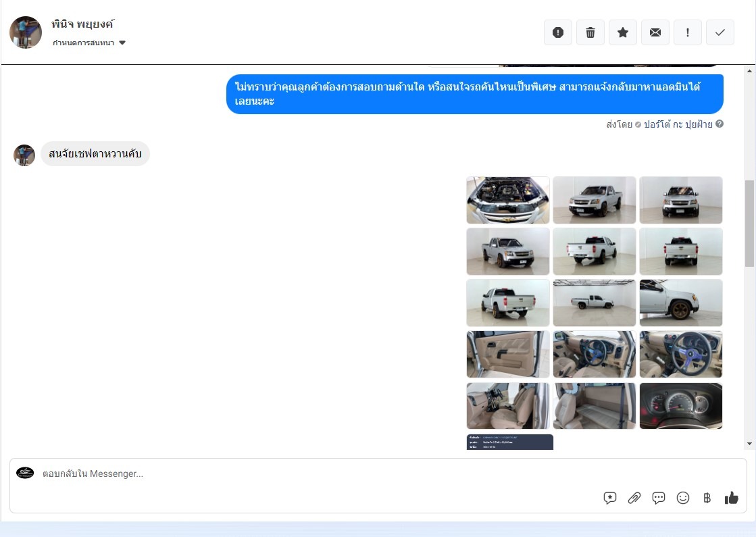Image resolution: width=756 pixels, height=537 pixels.
Task: Star this conversation for follow-up
Action: tap(623, 32)
